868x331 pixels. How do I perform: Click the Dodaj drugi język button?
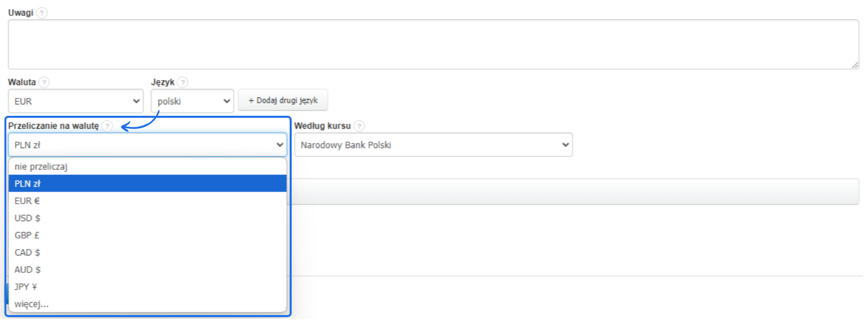[283, 100]
